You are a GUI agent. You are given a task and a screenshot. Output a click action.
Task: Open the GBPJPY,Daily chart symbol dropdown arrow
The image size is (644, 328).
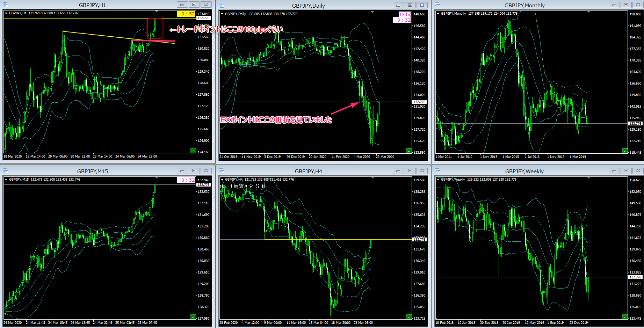[x=222, y=14]
